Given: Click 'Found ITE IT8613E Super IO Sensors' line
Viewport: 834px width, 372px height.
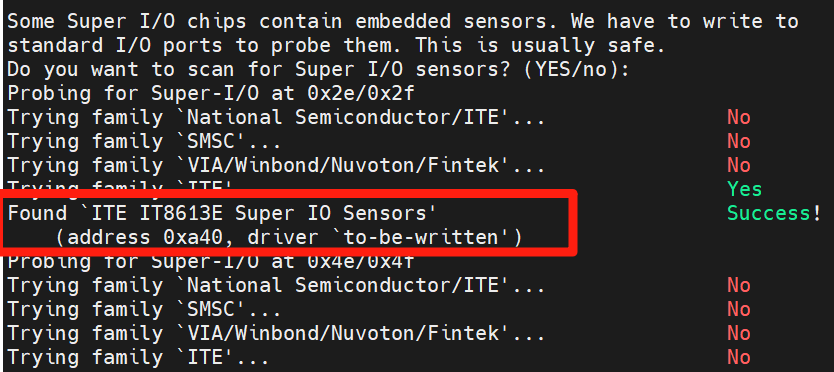Looking at the screenshot, I should click(x=222, y=213).
